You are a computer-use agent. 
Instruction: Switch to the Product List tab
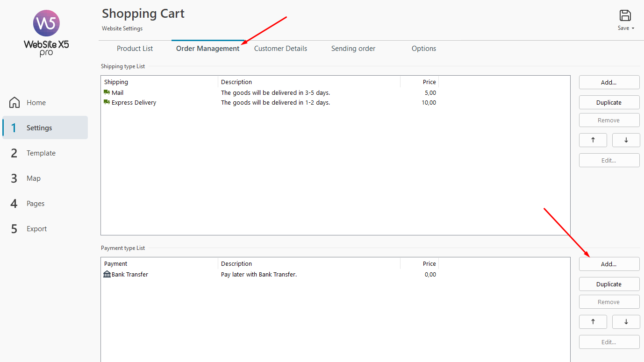point(135,49)
